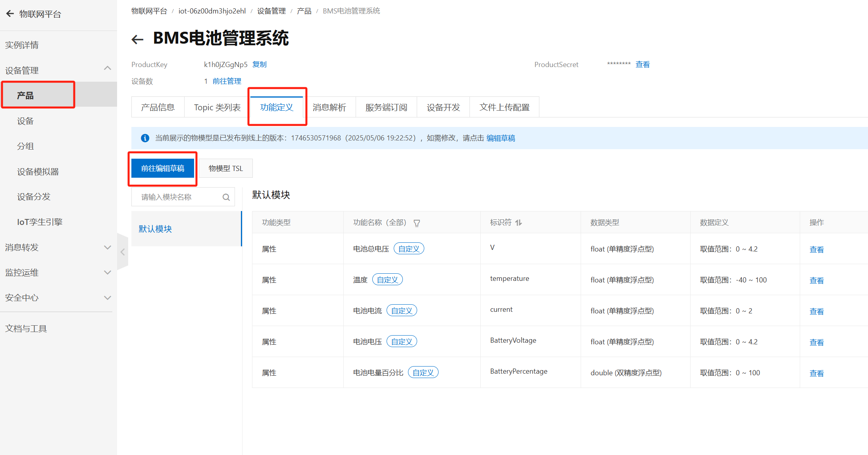
Task: Click sort arrows beside 标识符 header
Action: click(519, 223)
